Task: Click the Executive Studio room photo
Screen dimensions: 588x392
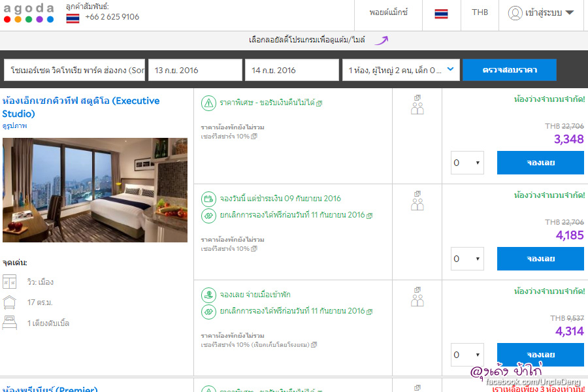Action: click(95, 190)
